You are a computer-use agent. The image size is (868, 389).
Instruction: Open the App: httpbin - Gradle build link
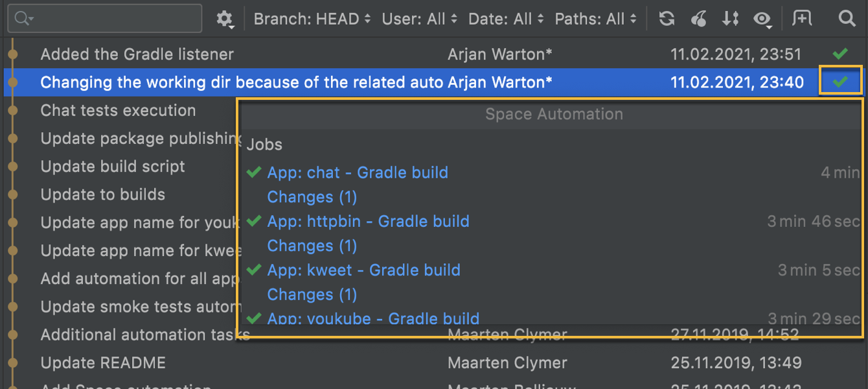pos(368,221)
